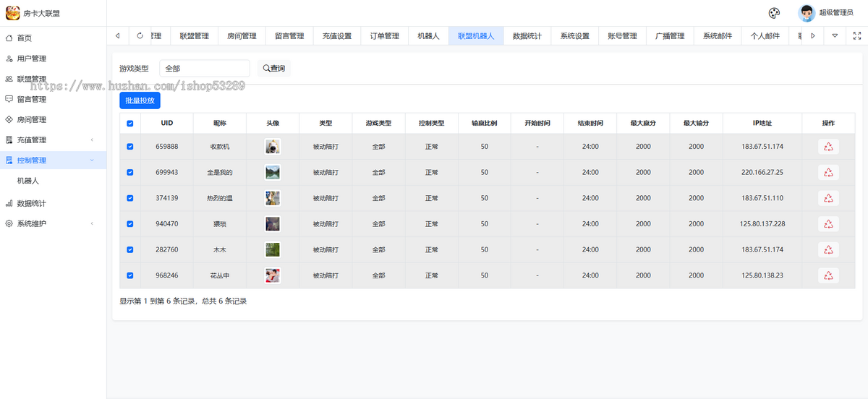The height and width of the screenshot is (399, 868).
Task: Switch to the 联盟管理 tab
Action: pyautogui.click(x=195, y=35)
